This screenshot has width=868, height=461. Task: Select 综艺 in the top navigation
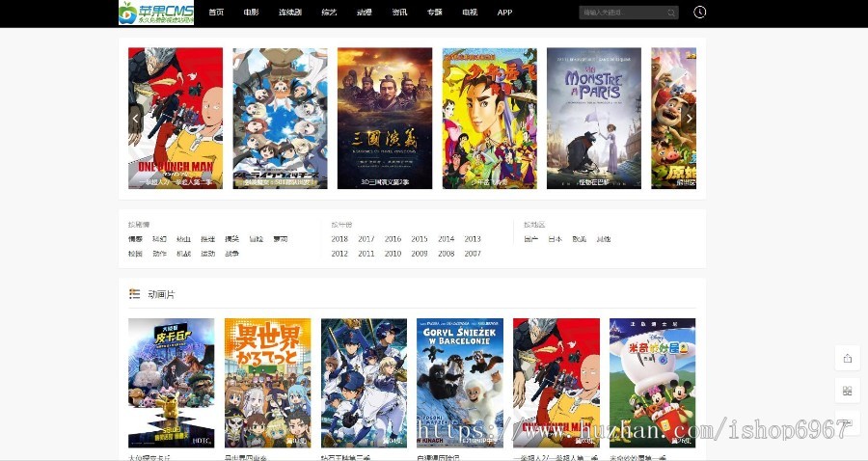[x=329, y=13]
